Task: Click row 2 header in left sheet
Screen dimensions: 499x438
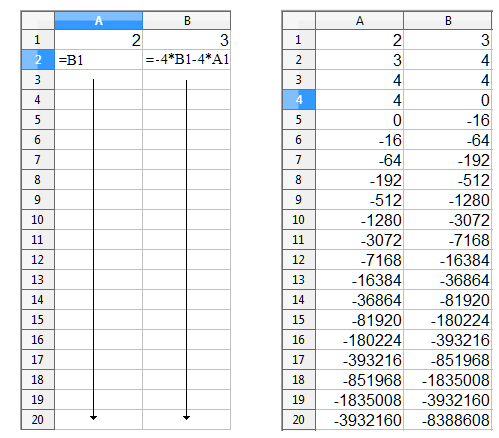Action: pyautogui.click(x=38, y=60)
